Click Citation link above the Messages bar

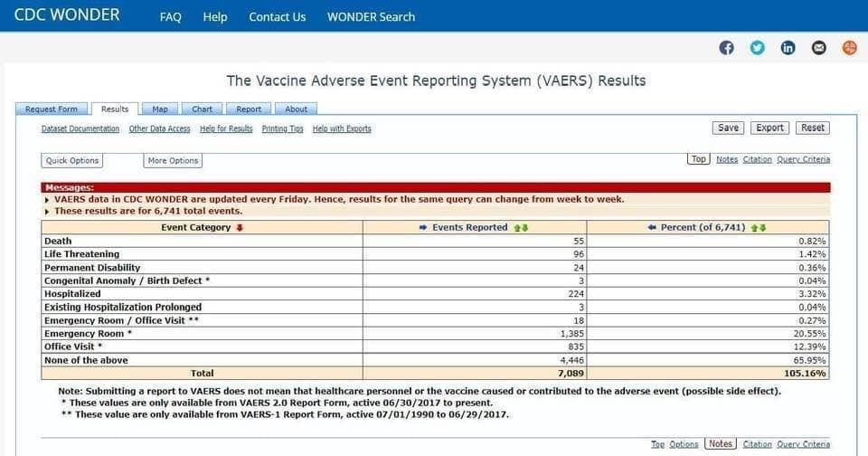[758, 159]
